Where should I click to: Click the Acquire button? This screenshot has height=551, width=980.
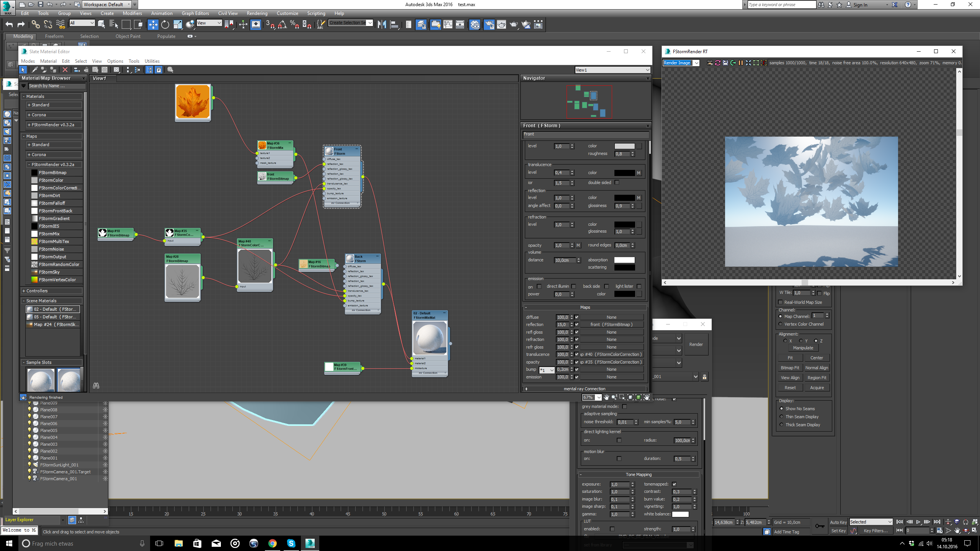click(817, 388)
